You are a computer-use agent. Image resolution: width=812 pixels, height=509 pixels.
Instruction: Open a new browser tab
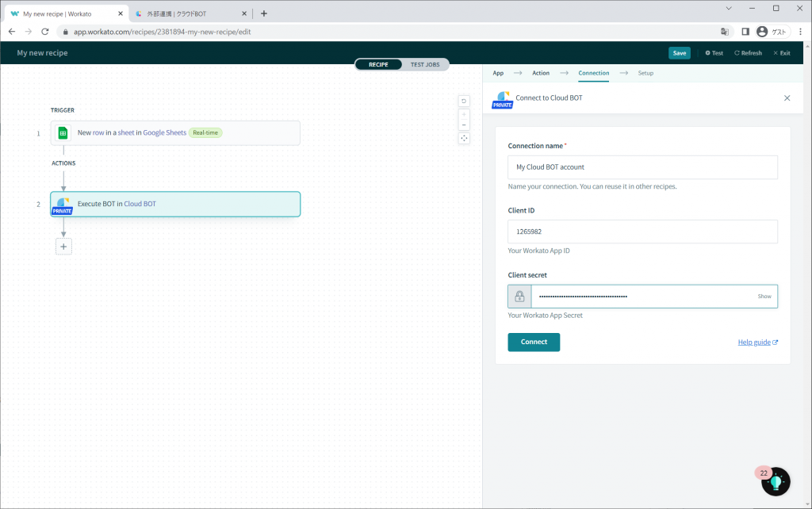pyautogui.click(x=263, y=13)
